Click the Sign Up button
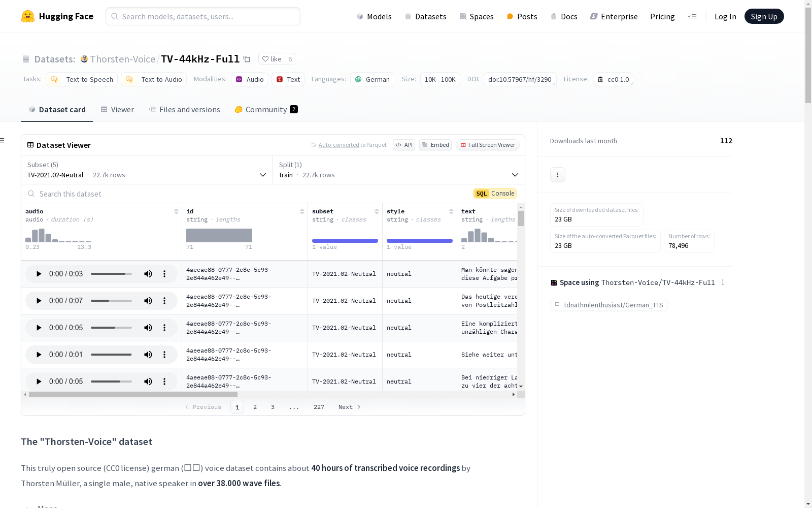Viewport: 812px width, 508px height. (764, 16)
